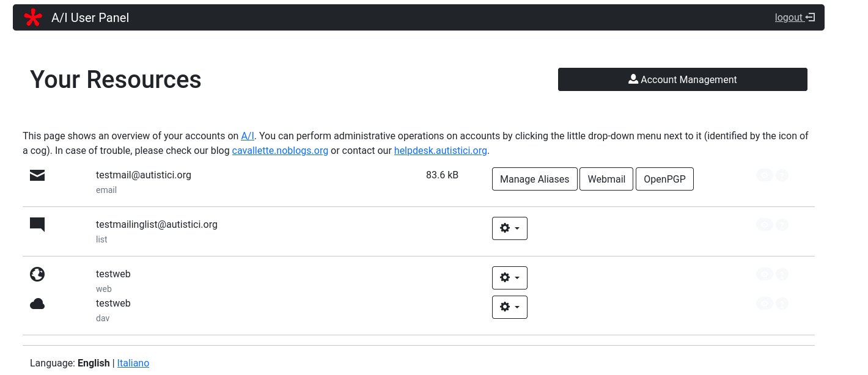Switch language to Italiano
This screenshot has height=375, width=868.
click(133, 363)
